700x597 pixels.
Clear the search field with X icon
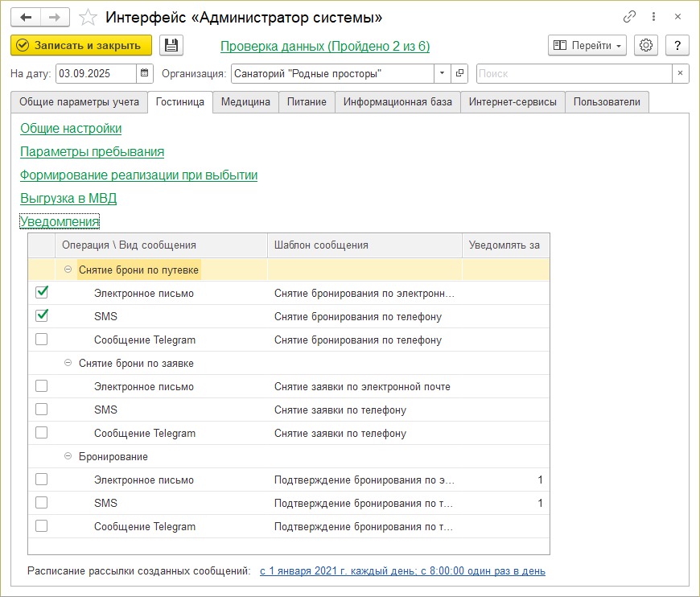(x=681, y=74)
